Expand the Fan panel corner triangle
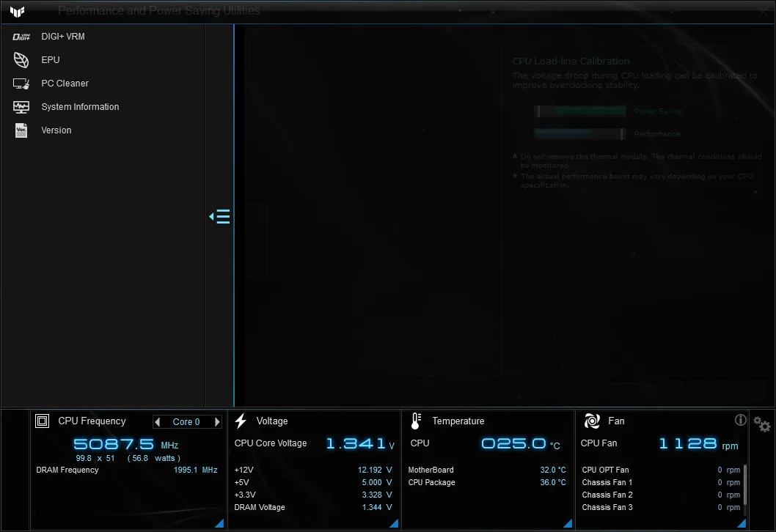The width and height of the screenshot is (776, 532). click(x=742, y=523)
